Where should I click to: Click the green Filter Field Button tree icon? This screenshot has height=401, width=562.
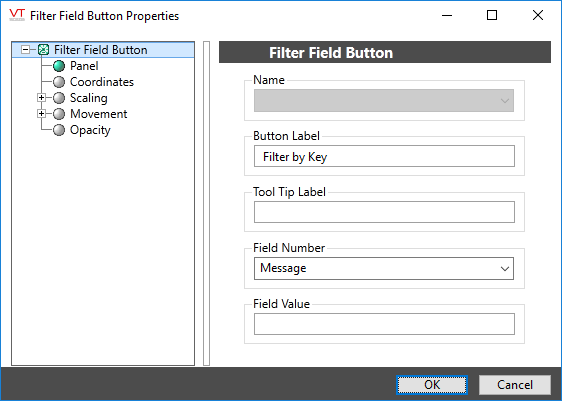click(43, 49)
